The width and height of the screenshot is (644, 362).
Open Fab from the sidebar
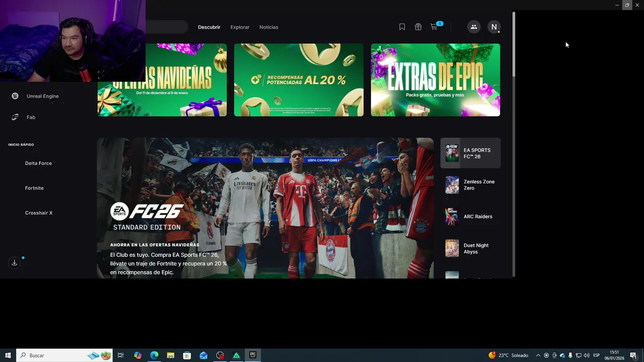click(x=31, y=117)
